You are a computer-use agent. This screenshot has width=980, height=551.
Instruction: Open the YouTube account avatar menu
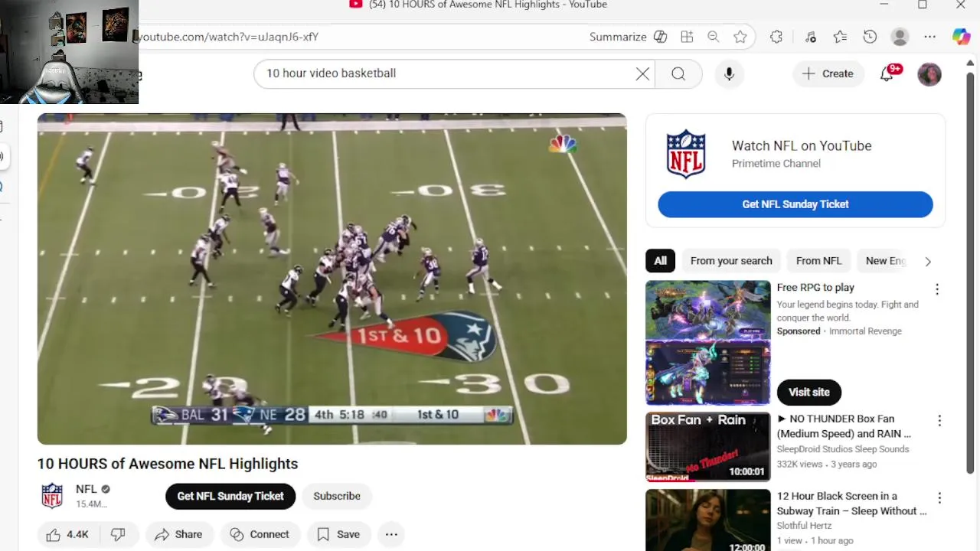929,74
